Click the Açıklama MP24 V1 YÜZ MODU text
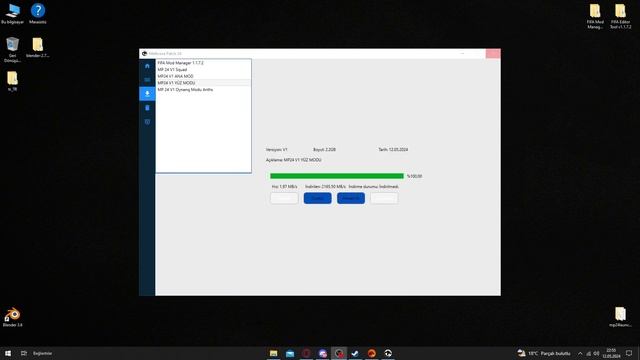The height and width of the screenshot is (360, 640). pos(293,160)
